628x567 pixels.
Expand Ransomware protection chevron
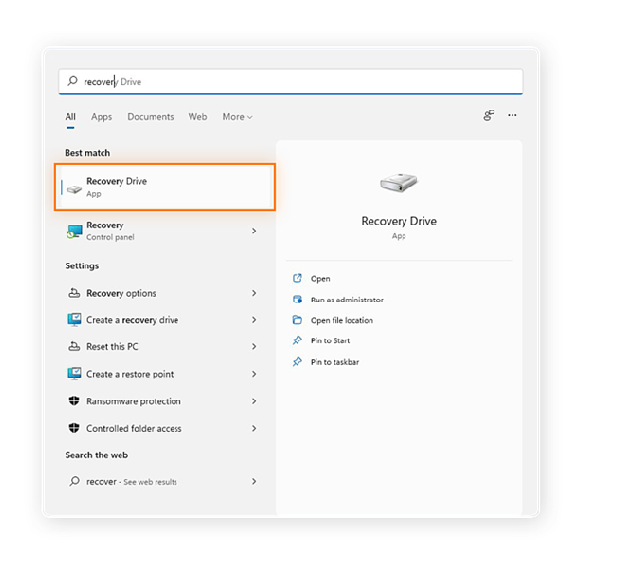tap(254, 401)
